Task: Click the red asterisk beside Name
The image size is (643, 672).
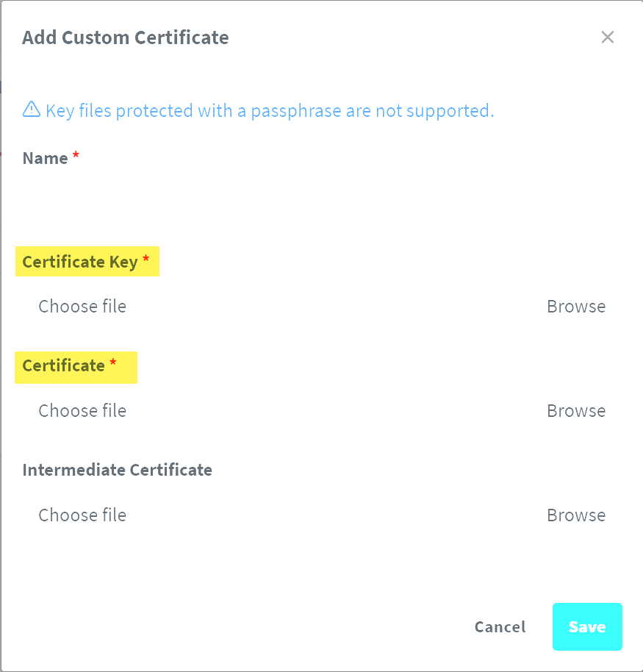Action: (x=76, y=157)
